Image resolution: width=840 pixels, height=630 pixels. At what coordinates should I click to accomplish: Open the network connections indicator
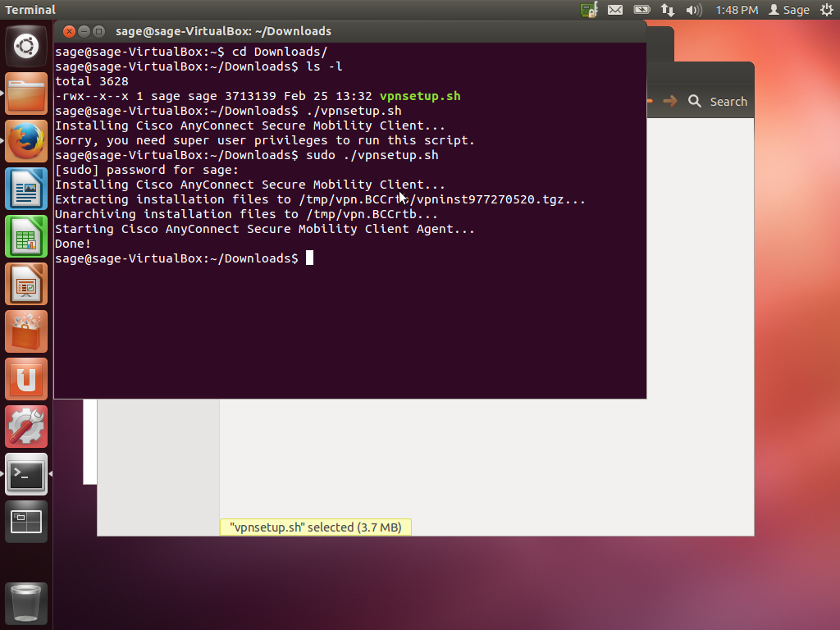click(668, 10)
